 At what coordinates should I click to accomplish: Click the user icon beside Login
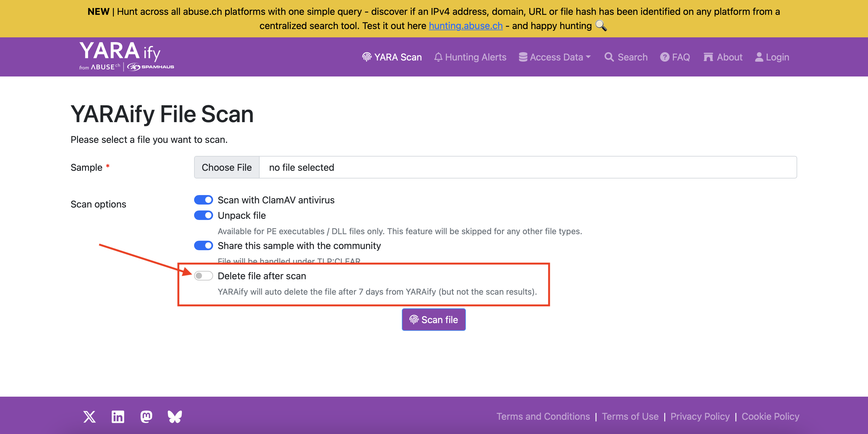(759, 57)
